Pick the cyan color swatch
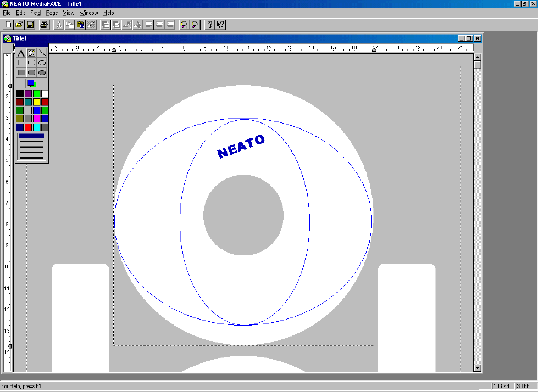 pyautogui.click(x=36, y=127)
